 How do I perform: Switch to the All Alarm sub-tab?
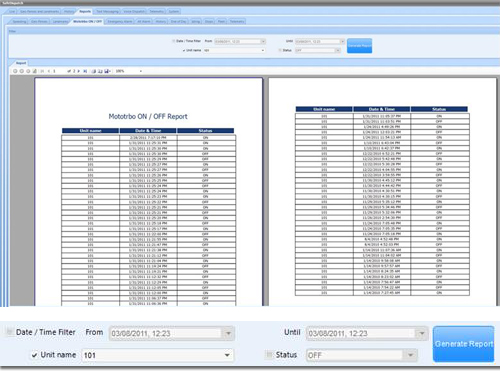pos(144,21)
